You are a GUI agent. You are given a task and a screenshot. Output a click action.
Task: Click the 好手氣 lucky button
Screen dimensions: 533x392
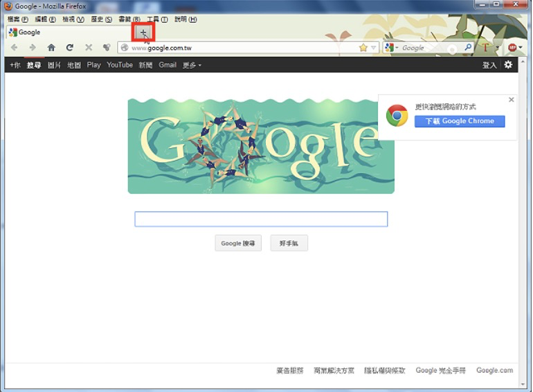click(289, 243)
